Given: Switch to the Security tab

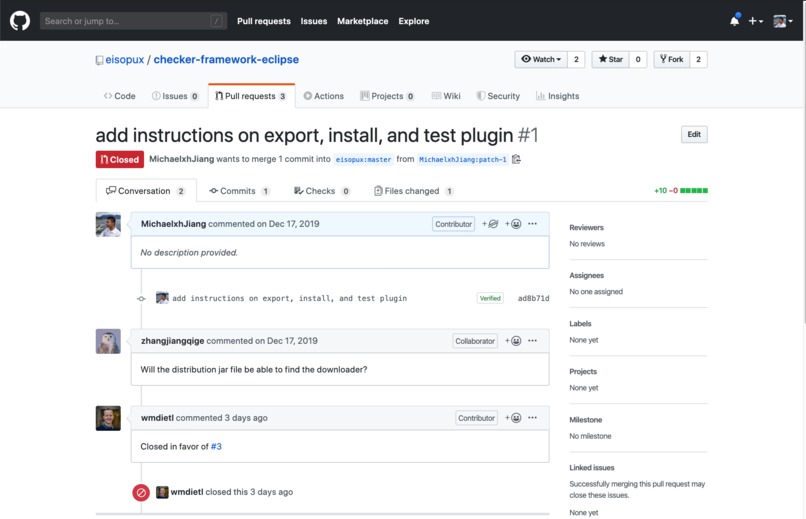Looking at the screenshot, I should [498, 96].
